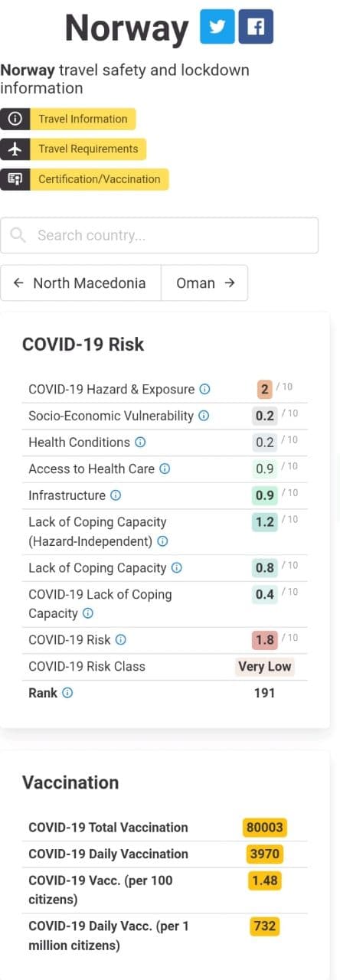Image resolution: width=340 pixels, height=980 pixels.
Task: Go to previous country North Macedonia
Action: (80, 283)
